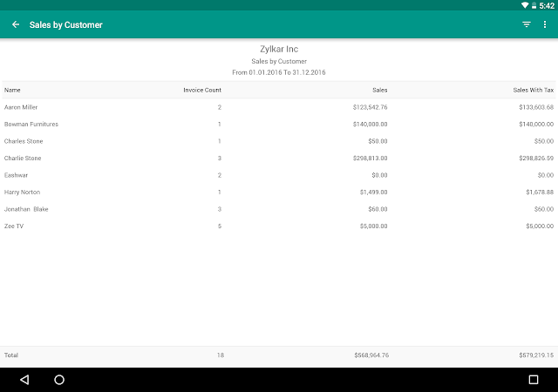Sort by the Invoice Count column header
Viewport: 558px width, 392px height.
(x=202, y=90)
